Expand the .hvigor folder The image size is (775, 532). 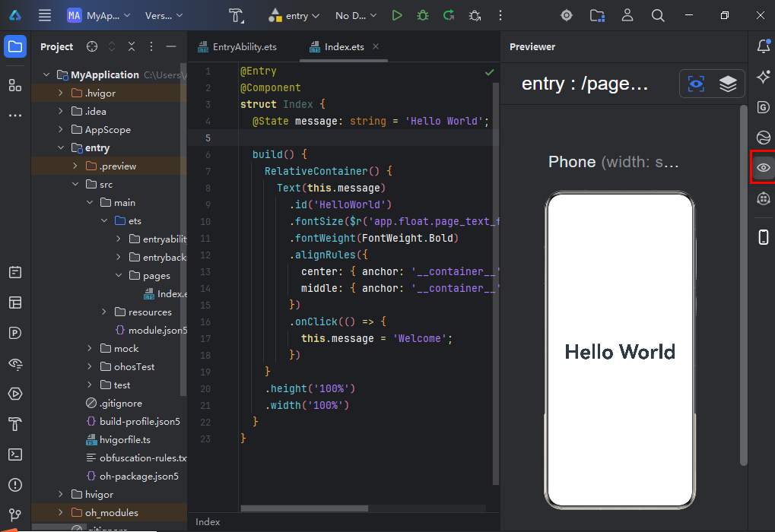[x=60, y=93]
